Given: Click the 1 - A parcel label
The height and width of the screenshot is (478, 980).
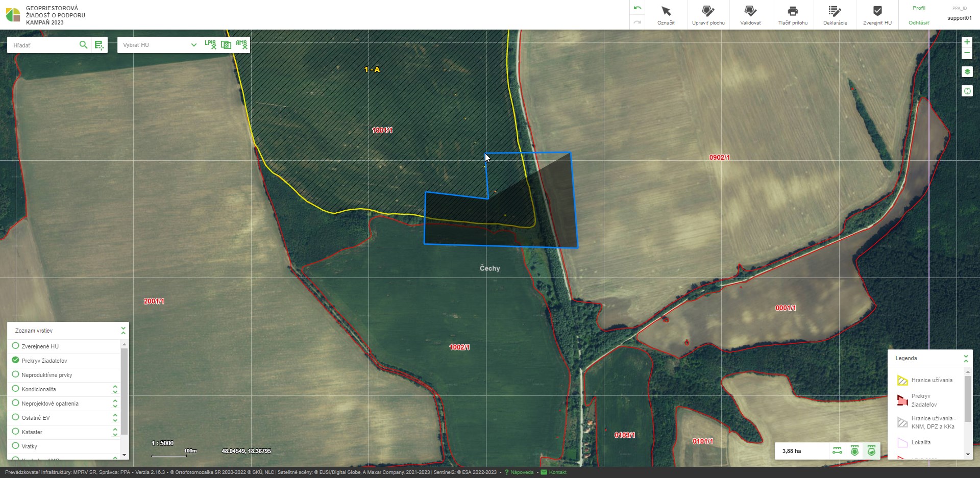Looking at the screenshot, I should tap(372, 69).
